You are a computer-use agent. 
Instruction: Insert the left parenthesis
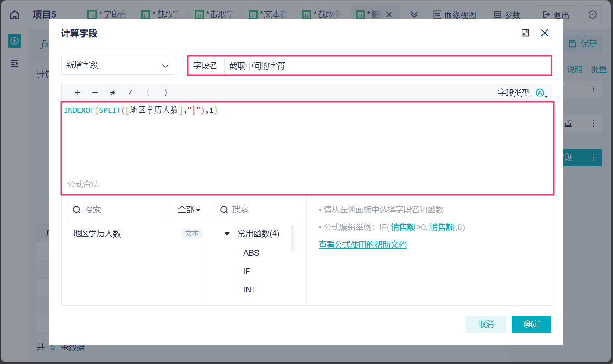tap(148, 93)
